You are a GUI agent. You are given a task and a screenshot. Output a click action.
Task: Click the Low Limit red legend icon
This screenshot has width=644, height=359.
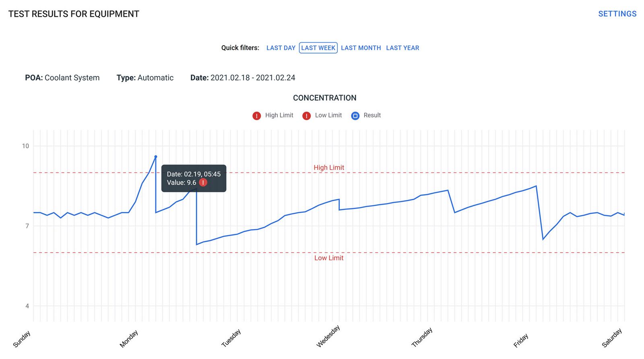(x=306, y=116)
